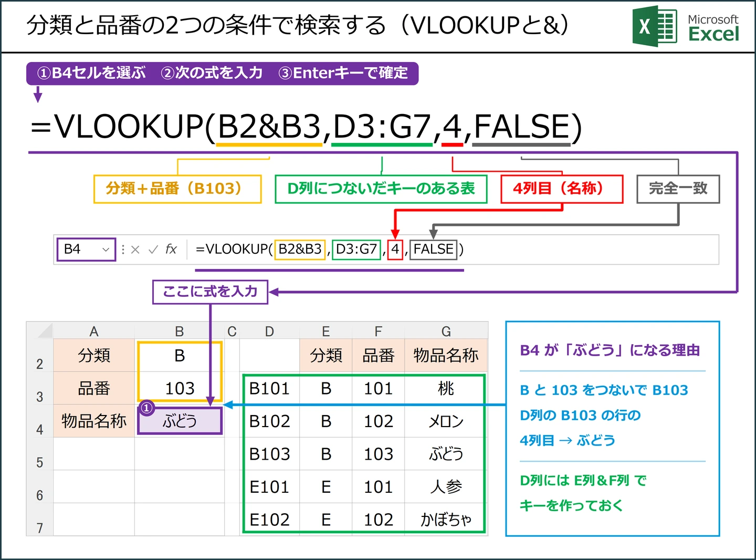The image size is (756, 560).
Task: Click the 人参 cell in column G
Action: coord(446,486)
